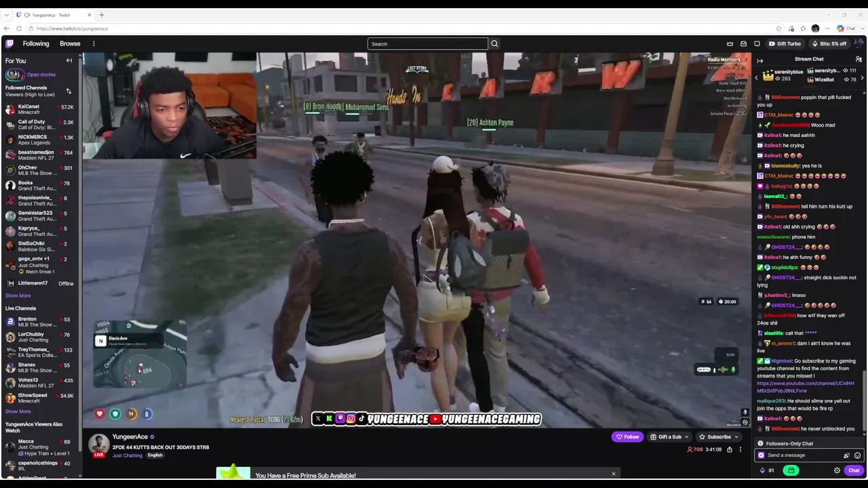
Task: Click the Bits: 5% off button
Action: click(829, 43)
